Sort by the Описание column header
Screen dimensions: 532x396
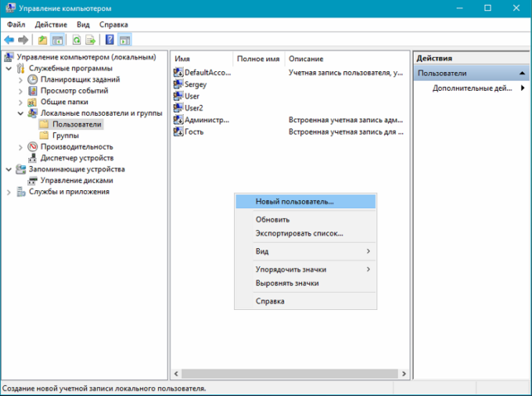[347, 59]
